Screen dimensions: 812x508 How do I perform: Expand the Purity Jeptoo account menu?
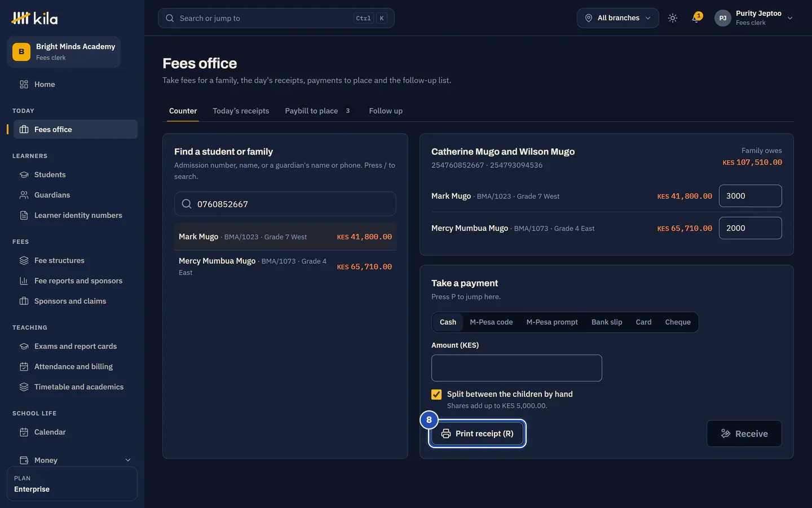pyautogui.click(x=753, y=18)
